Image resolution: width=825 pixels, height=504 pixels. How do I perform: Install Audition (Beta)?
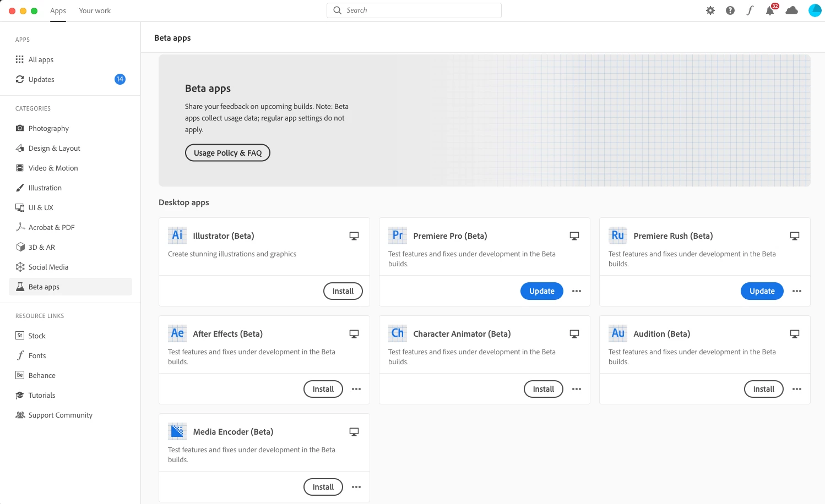coord(764,389)
